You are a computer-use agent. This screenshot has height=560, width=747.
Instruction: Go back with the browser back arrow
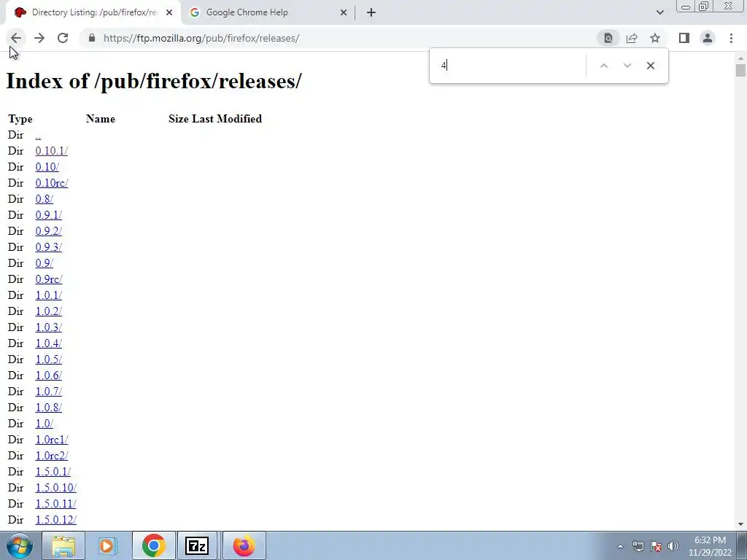click(x=16, y=38)
